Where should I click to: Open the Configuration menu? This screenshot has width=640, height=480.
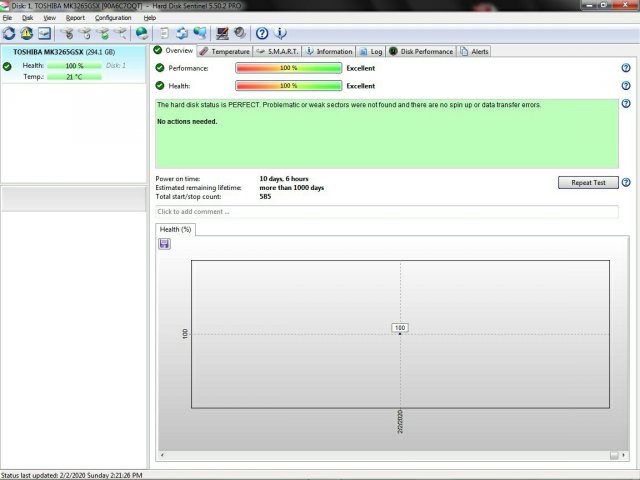point(113,18)
